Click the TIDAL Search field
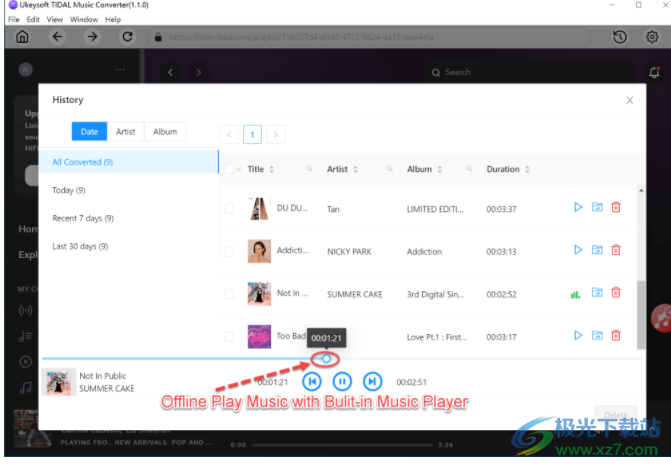Image resolution: width=671 pixels, height=466 pixels. point(529,72)
